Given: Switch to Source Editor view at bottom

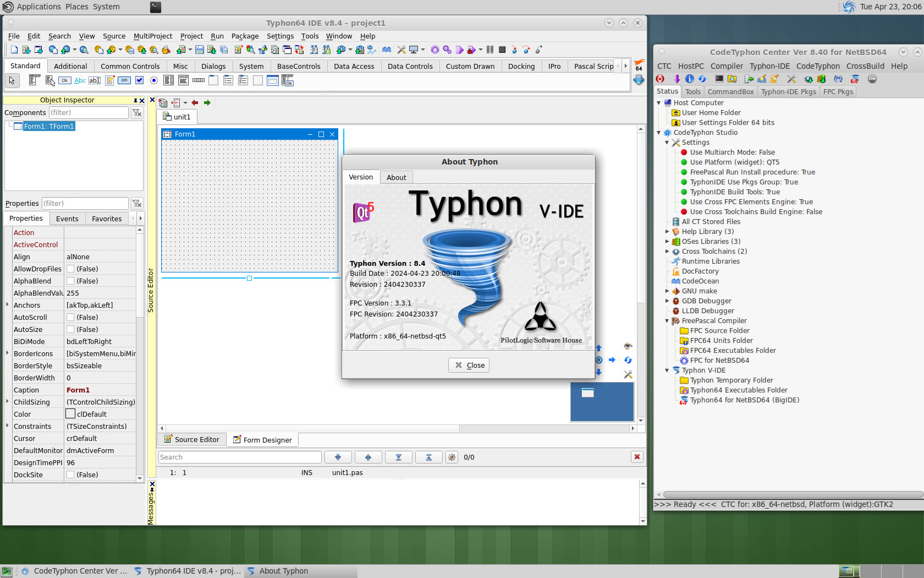Looking at the screenshot, I should 191,439.
